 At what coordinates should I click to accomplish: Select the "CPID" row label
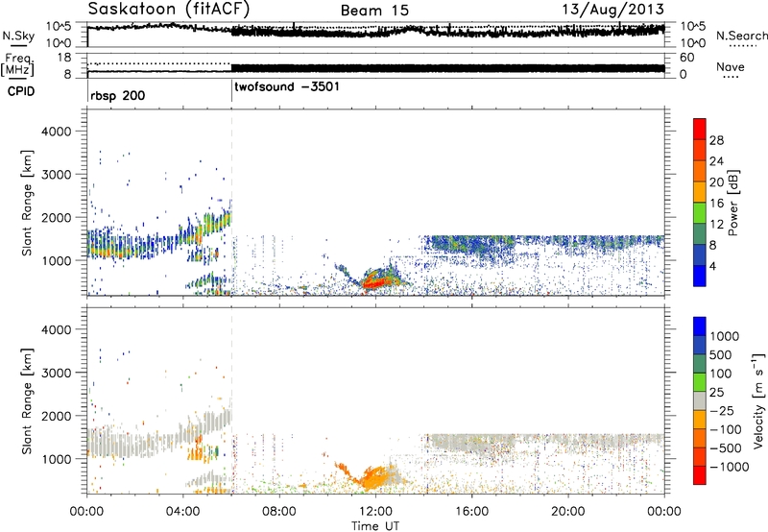[21, 91]
